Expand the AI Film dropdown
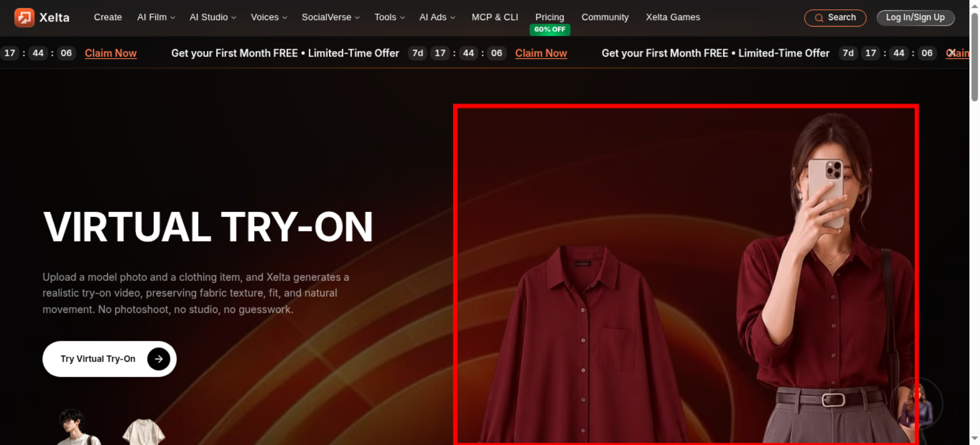Screen dimensions: 980x445 pos(156,17)
